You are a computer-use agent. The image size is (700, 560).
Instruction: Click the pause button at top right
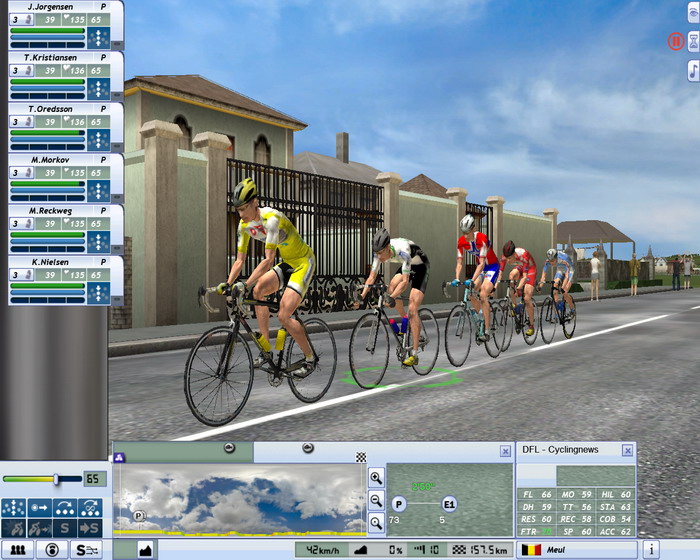(675, 41)
